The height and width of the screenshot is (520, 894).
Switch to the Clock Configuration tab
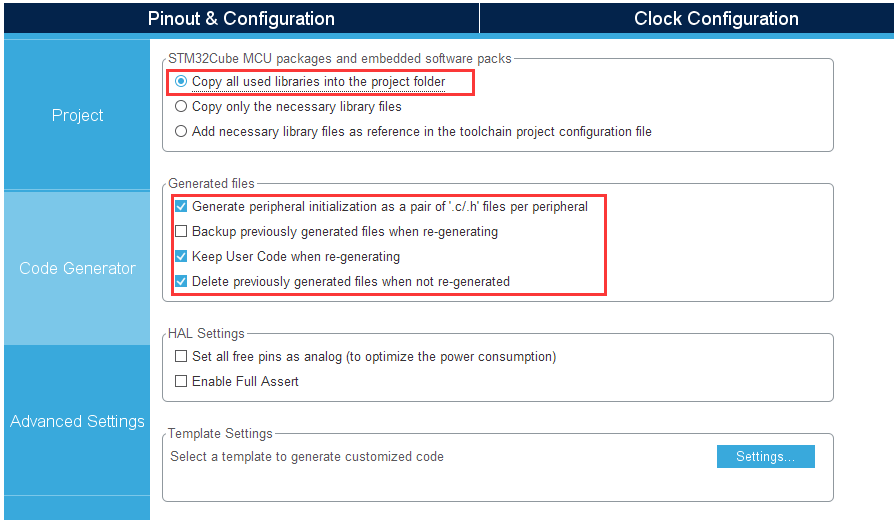point(716,18)
